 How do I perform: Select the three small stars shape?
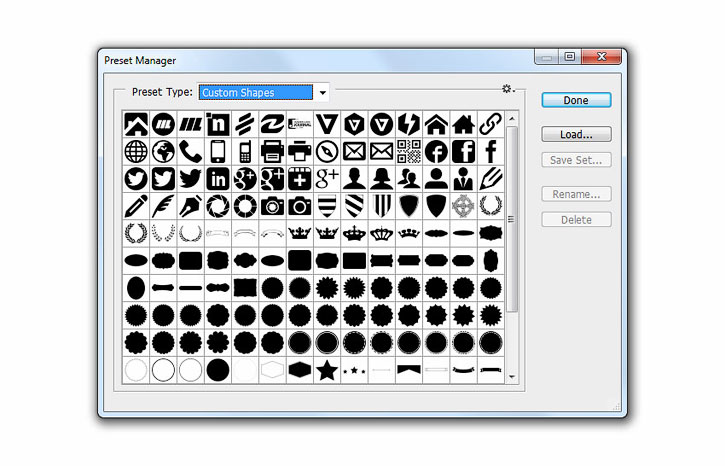(354, 370)
